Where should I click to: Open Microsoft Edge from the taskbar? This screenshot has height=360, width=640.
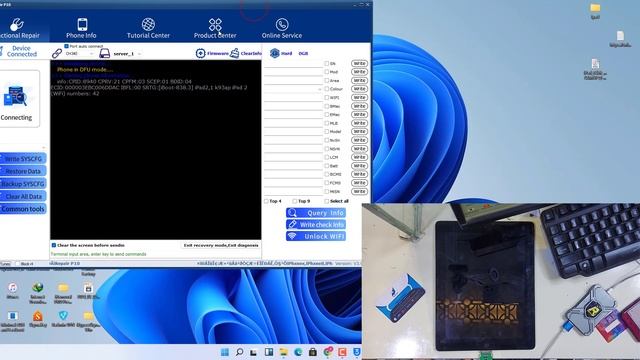298,352
